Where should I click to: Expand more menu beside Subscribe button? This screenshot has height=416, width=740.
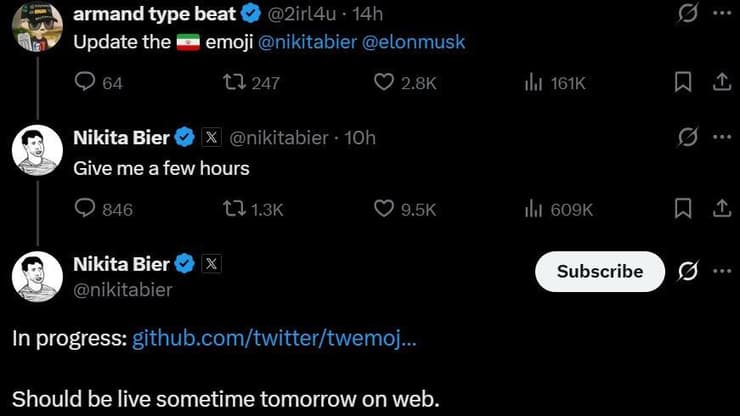pyautogui.click(x=722, y=271)
